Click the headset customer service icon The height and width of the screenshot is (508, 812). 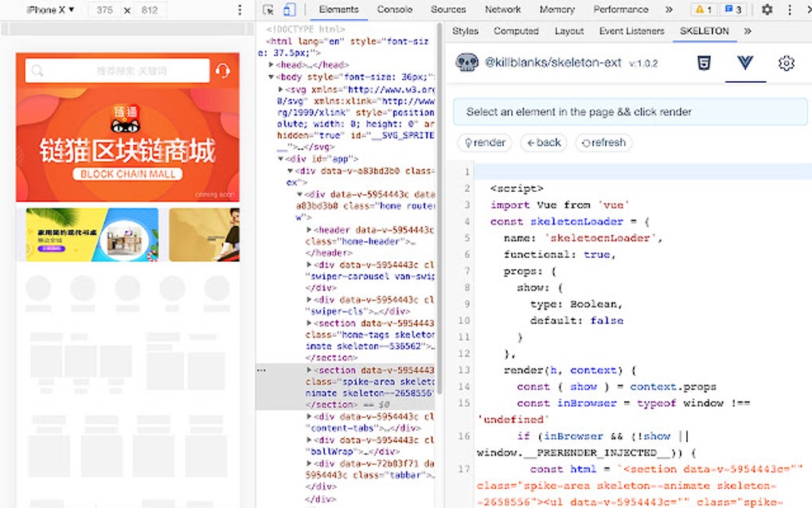(223, 70)
